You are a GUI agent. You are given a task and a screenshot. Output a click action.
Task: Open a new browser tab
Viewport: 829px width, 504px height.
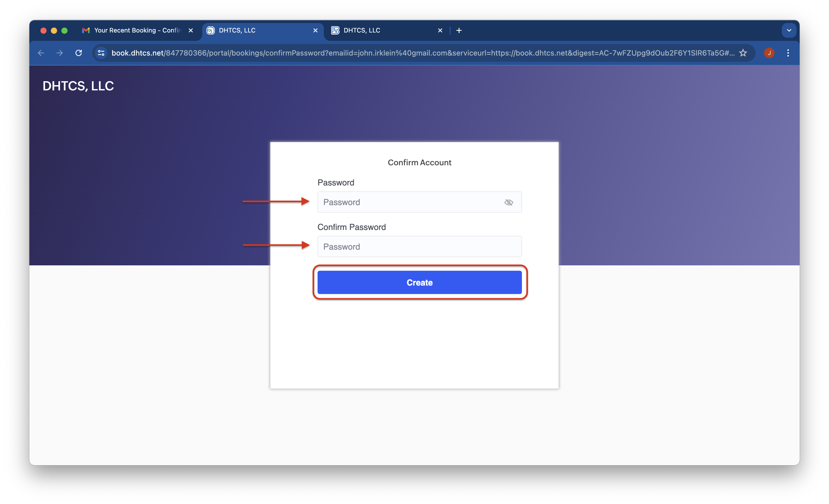tap(459, 30)
